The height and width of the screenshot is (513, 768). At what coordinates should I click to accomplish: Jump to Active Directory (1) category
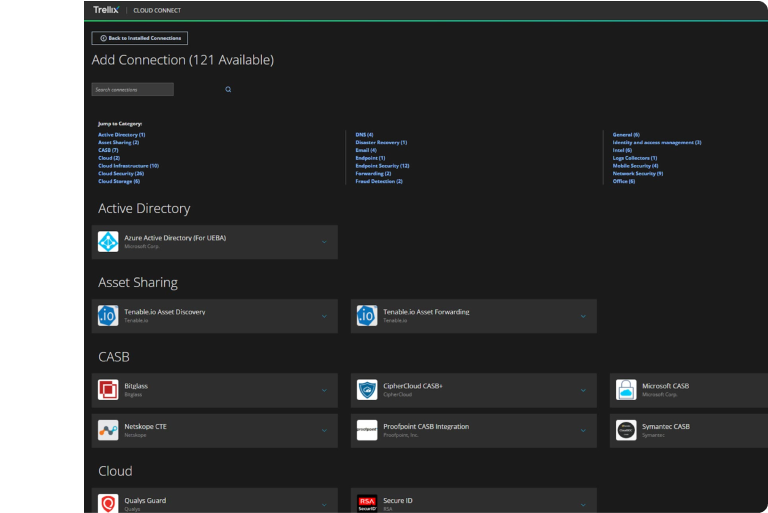pyautogui.click(x=121, y=135)
